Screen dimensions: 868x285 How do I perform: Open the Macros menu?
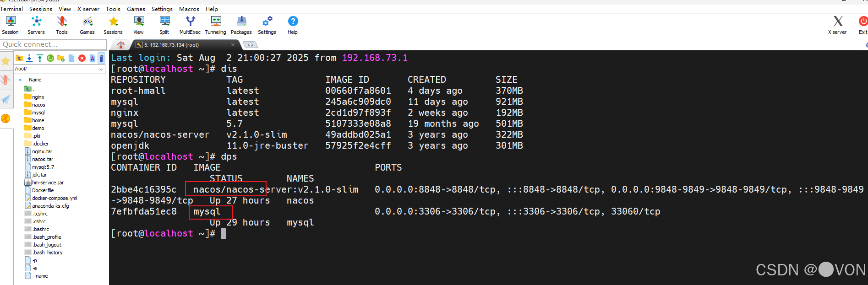pos(189,9)
